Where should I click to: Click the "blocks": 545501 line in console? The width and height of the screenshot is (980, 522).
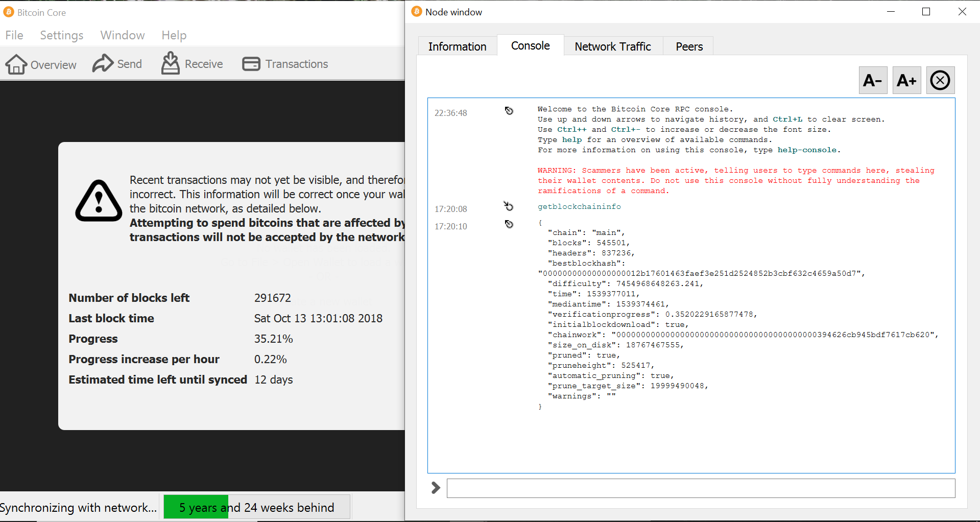589,243
